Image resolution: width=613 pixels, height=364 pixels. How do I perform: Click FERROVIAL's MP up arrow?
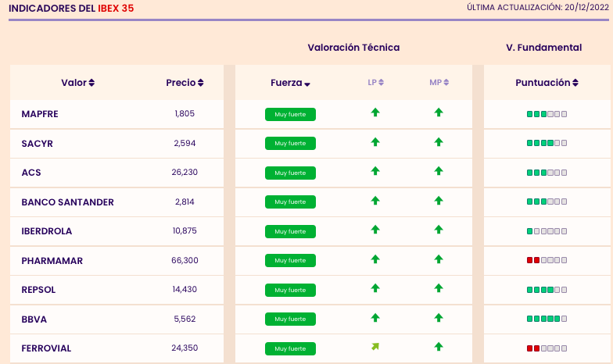[x=439, y=347]
